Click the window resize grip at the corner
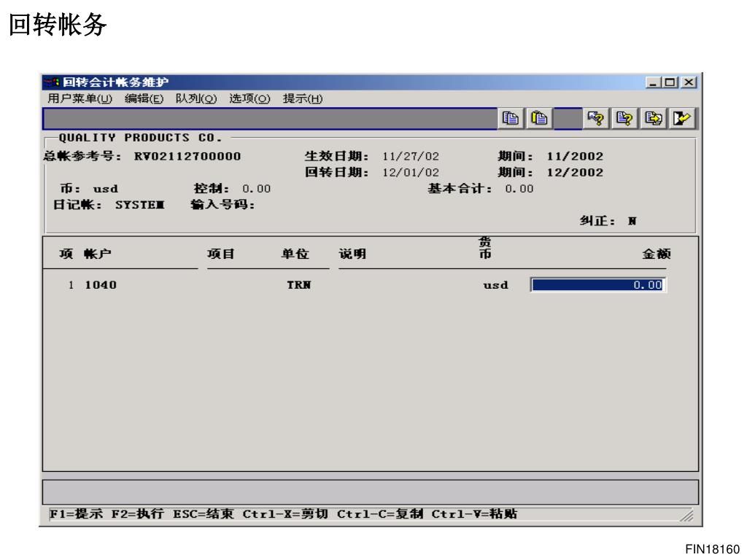 click(687, 516)
